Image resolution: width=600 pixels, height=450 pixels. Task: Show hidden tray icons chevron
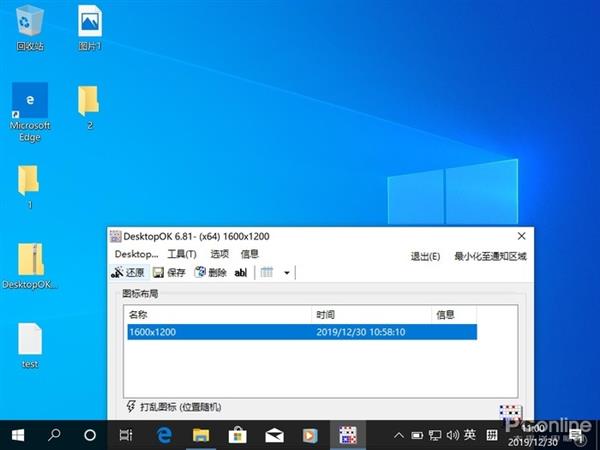[399, 435]
